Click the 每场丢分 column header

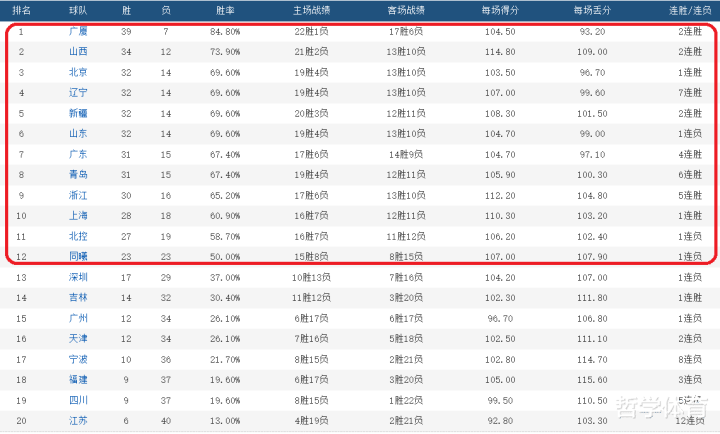click(x=592, y=11)
